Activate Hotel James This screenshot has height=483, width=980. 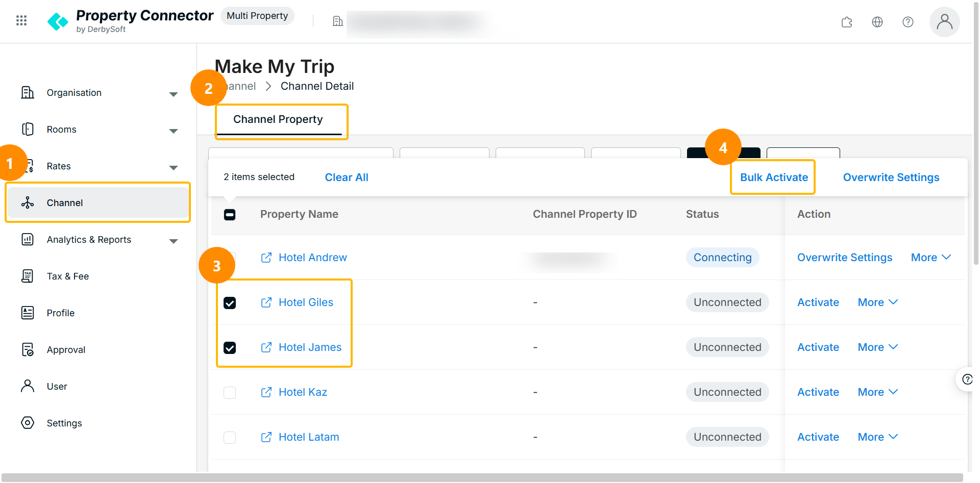pos(818,347)
